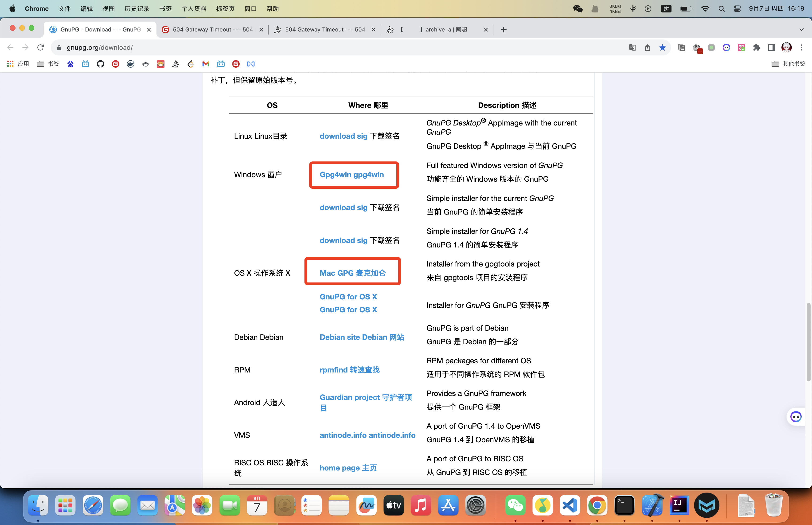Click the share icon in address bar
812x525 pixels.
tap(647, 47)
